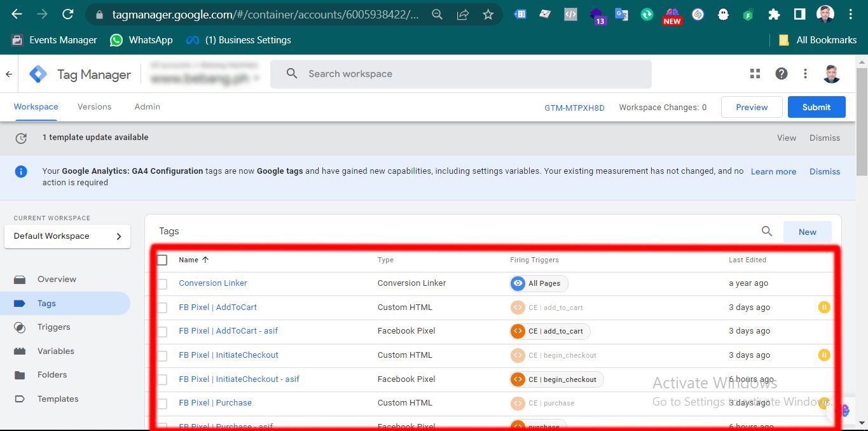Dismiss the Google tags banner

click(825, 171)
